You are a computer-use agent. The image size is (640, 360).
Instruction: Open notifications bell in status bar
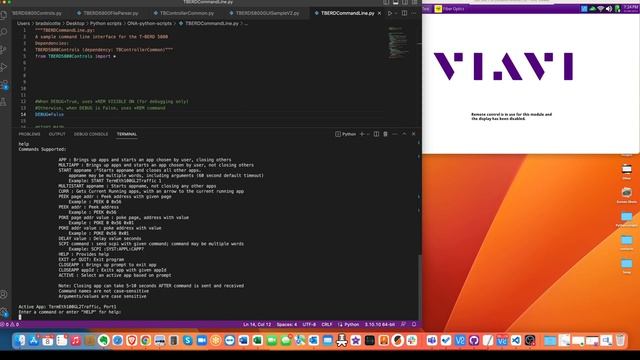tap(414, 324)
